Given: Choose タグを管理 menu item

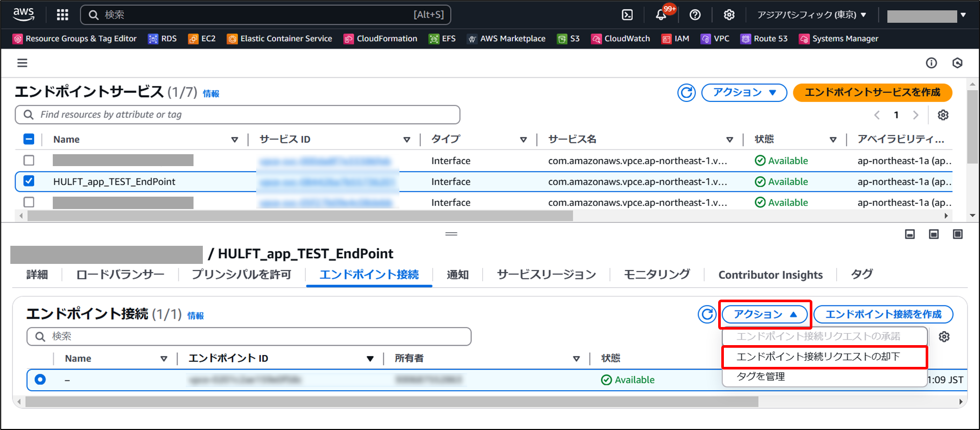Looking at the screenshot, I should coord(824,377).
